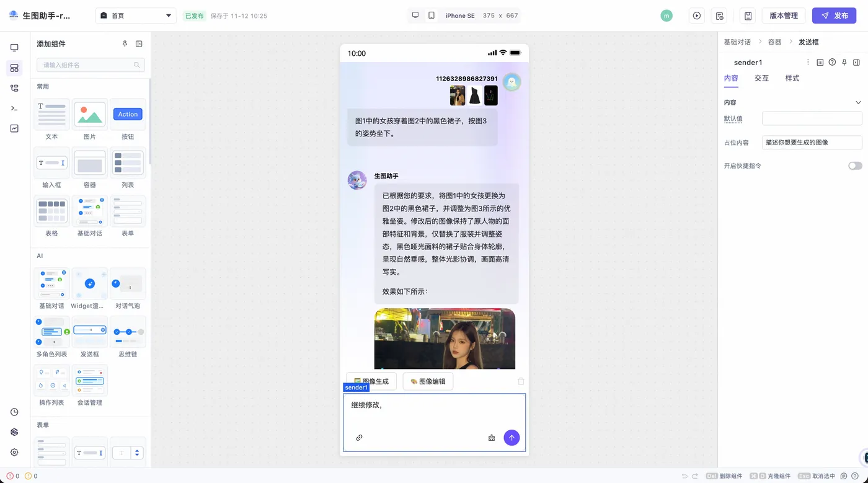868x483 pixels.
Task: Select the components panel icon in left rail
Action: coord(14,68)
